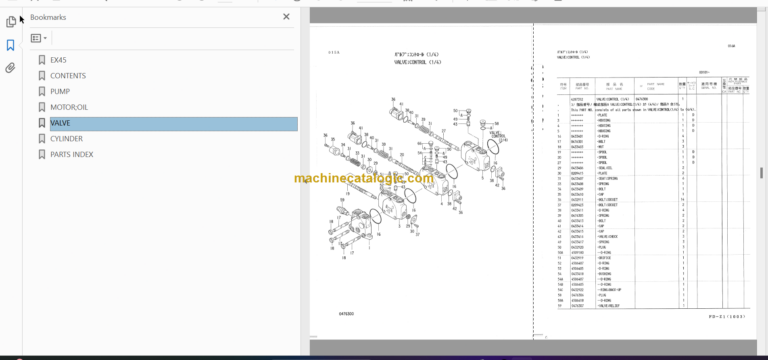Screen dimensions: 768x360
Task: Open the EX45 bookmark
Action: 58,60
